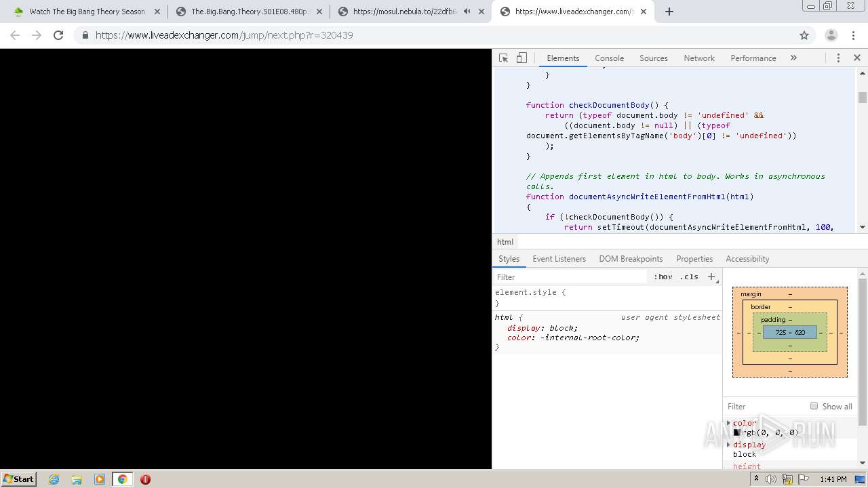This screenshot has width=868, height=488.
Task: Close the Watch The Big Bang Theory tab
Action: tap(157, 12)
